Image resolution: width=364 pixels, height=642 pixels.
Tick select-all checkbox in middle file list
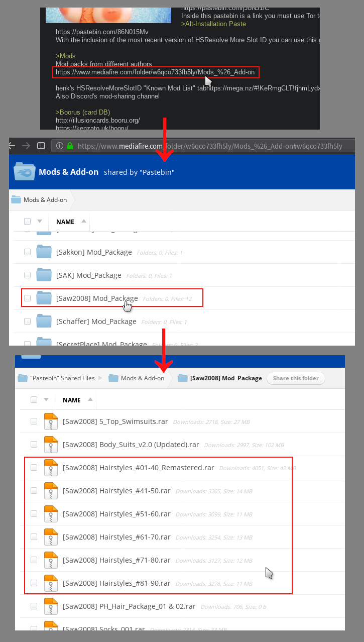tap(27, 222)
